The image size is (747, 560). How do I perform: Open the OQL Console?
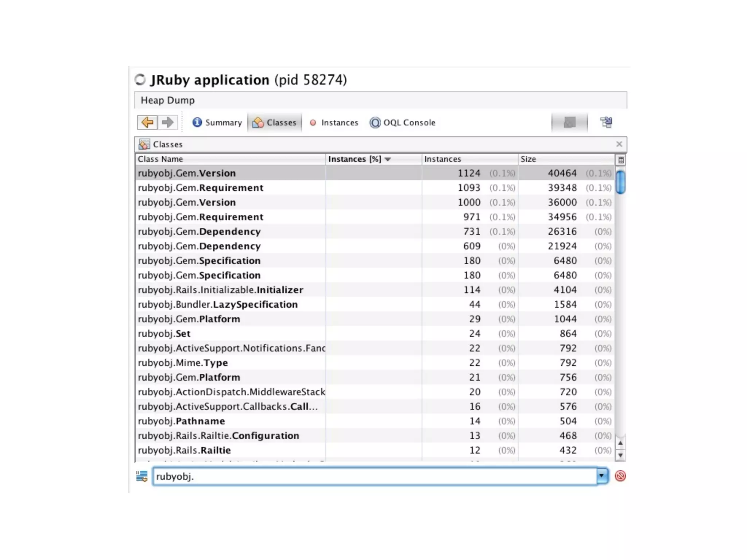click(403, 122)
